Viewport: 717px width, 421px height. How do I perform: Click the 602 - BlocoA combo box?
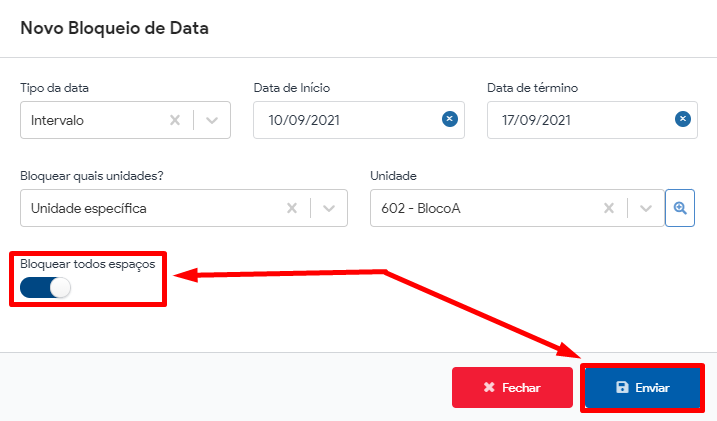pyautogui.click(x=517, y=208)
